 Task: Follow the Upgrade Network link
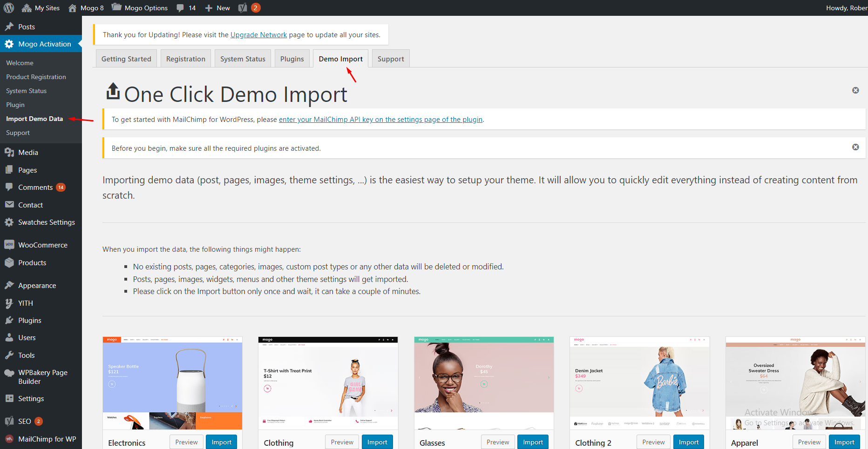coord(258,35)
